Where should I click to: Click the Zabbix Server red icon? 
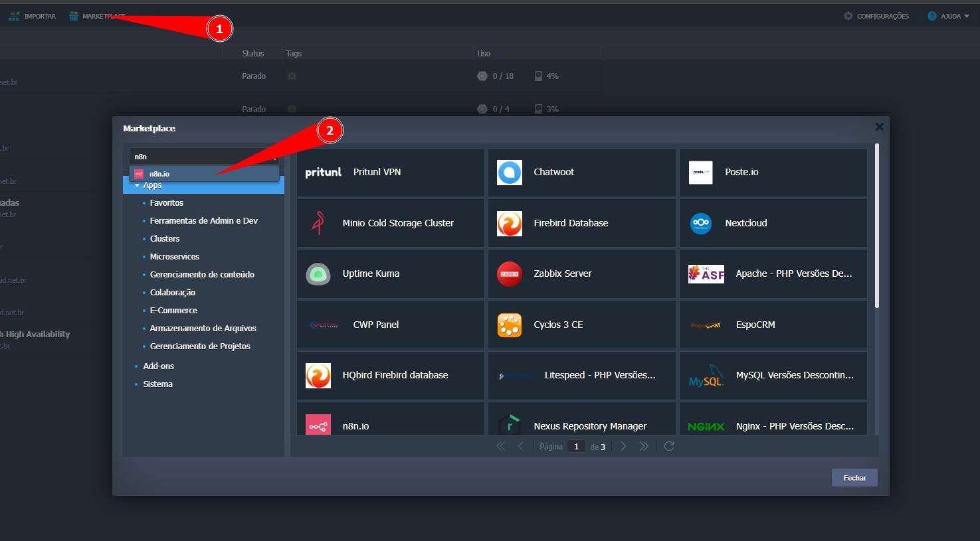point(509,274)
